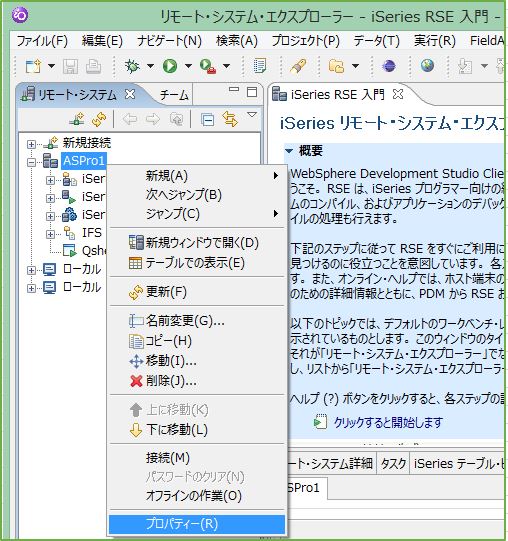508x541 pixels.
Task: Click the green Run icon
Action: (170, 66)
